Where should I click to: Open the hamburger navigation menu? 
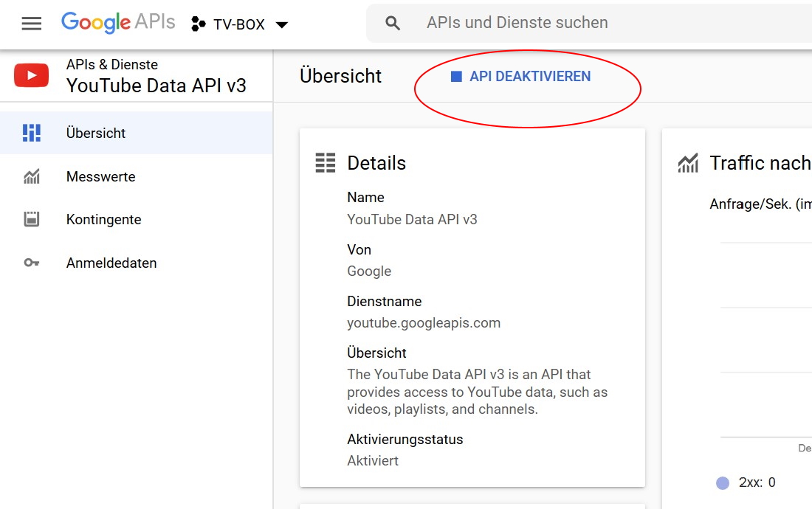[x=32, y=24]
